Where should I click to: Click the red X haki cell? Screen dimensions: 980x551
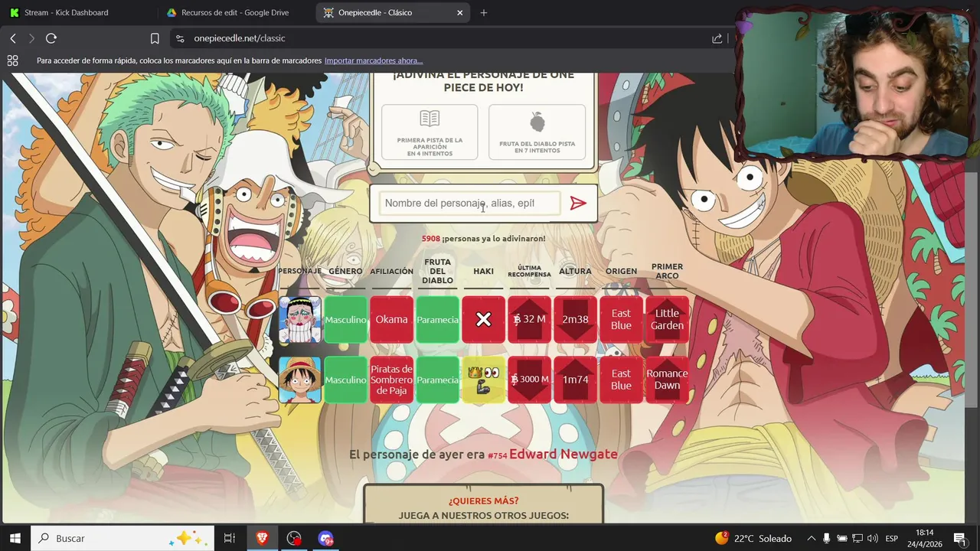coord(483,319)
